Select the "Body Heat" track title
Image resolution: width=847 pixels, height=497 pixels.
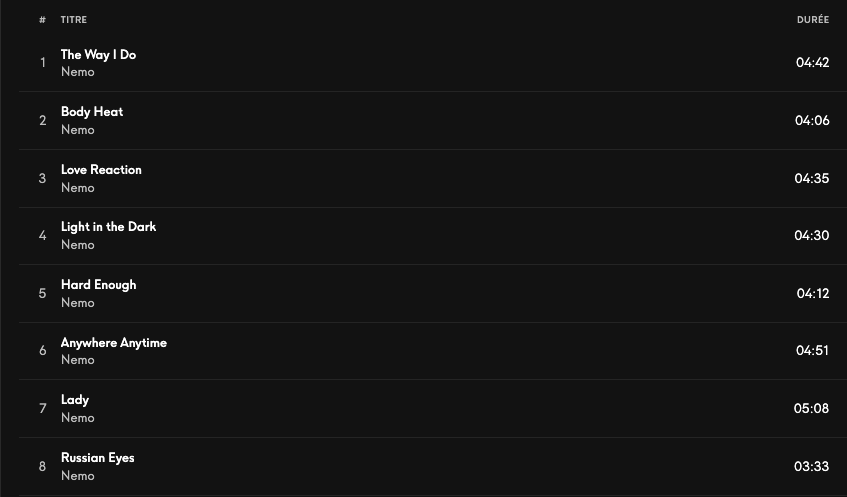point(92,112)
